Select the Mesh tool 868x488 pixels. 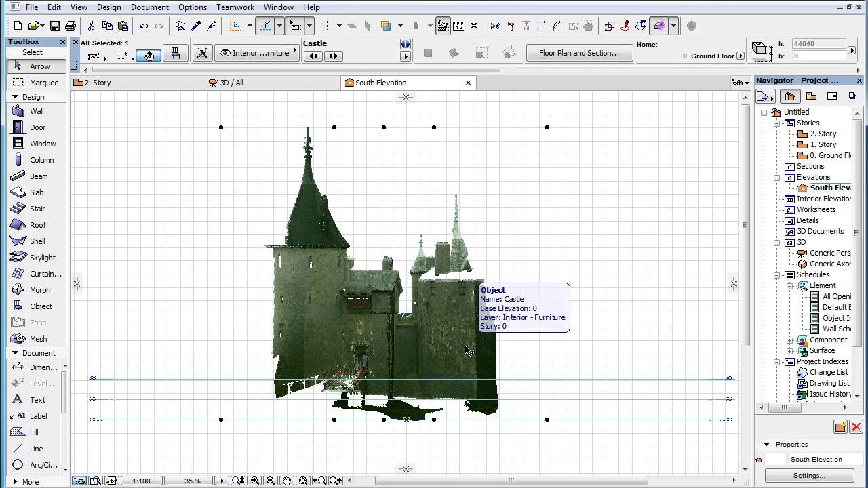[38, 339]
